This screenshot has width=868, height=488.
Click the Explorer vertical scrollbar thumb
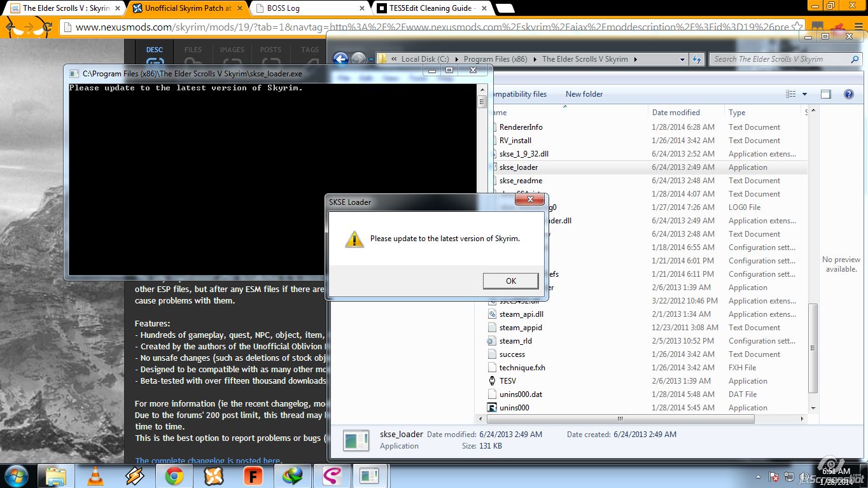pos(813,347)
